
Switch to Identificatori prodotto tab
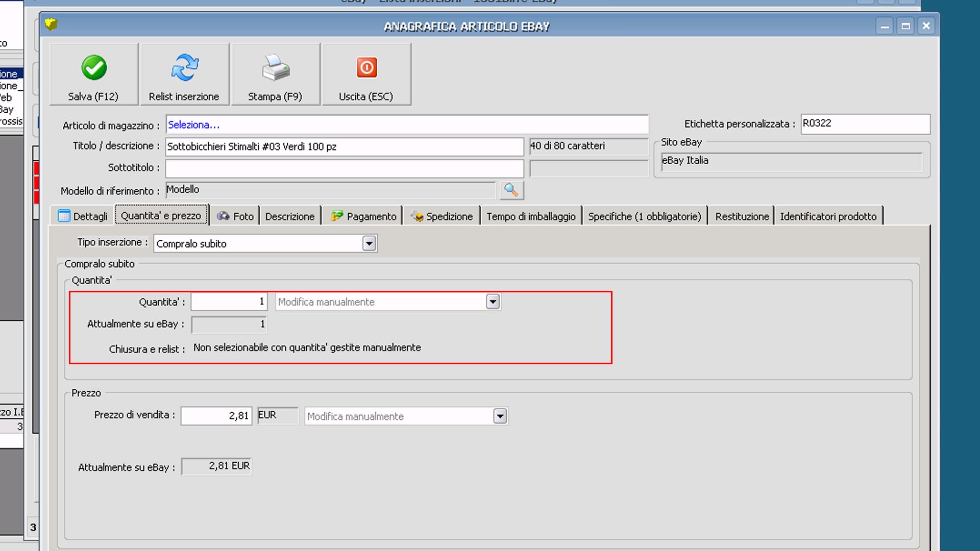point(828,216)
